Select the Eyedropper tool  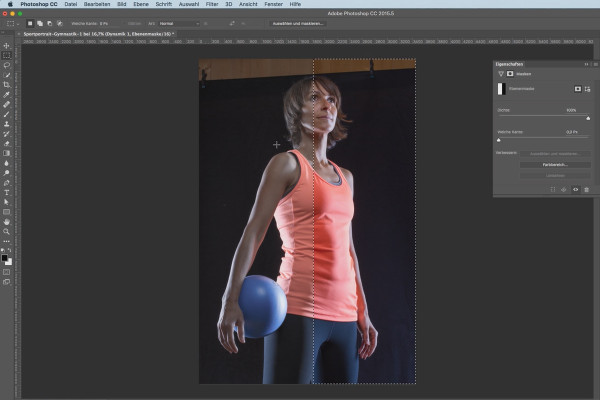point(7,95)
